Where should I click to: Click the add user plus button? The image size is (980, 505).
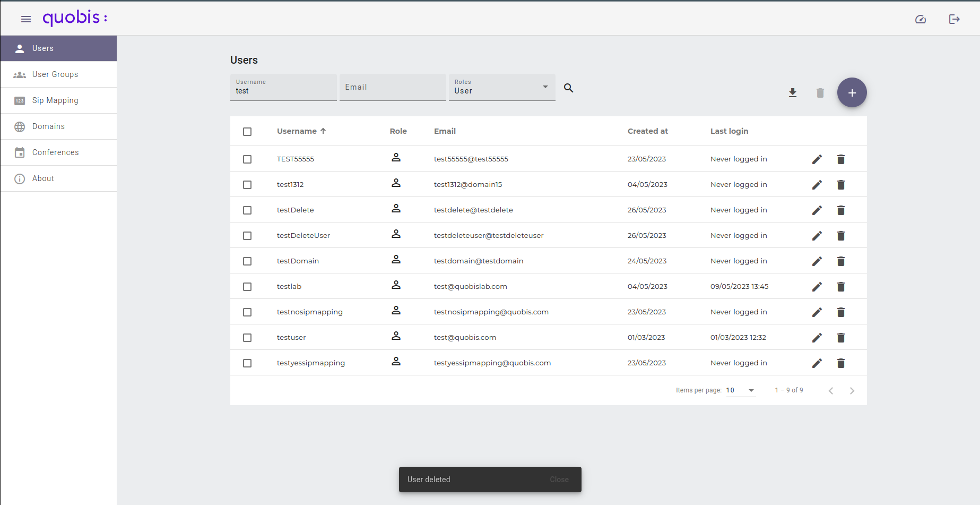coord(852,92)
